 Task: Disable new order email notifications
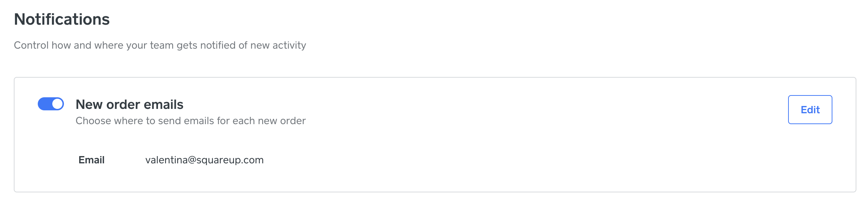click(51, 104)
